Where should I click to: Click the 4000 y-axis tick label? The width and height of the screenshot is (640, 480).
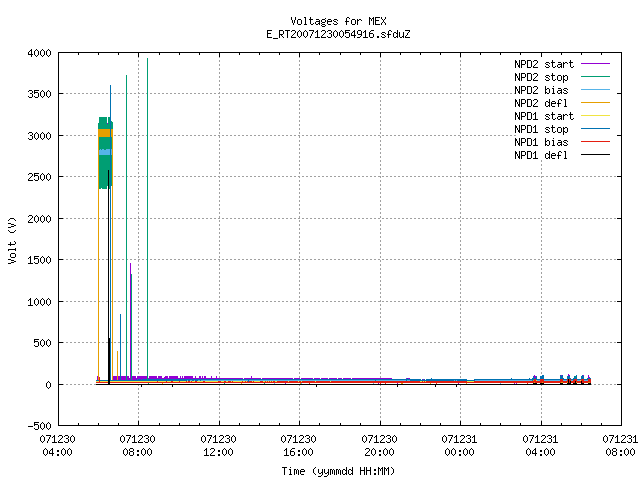pyautogui.click(x=40, y=53)
